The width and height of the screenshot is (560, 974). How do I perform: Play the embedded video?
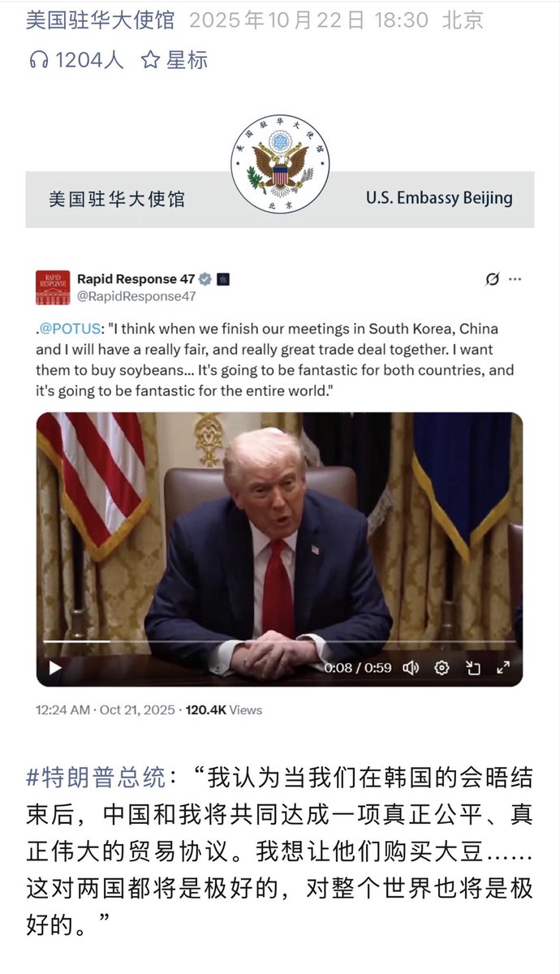55,668
